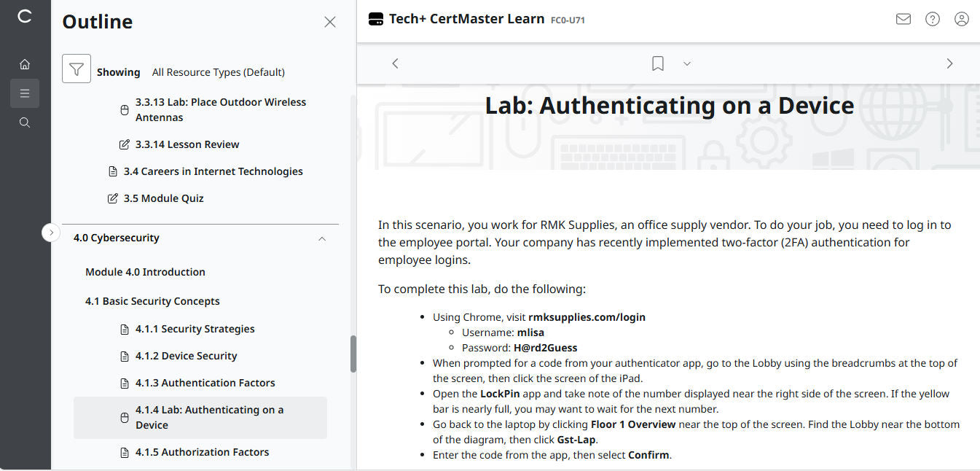Navigate back using the left chevron

click(x=395, y=63)
